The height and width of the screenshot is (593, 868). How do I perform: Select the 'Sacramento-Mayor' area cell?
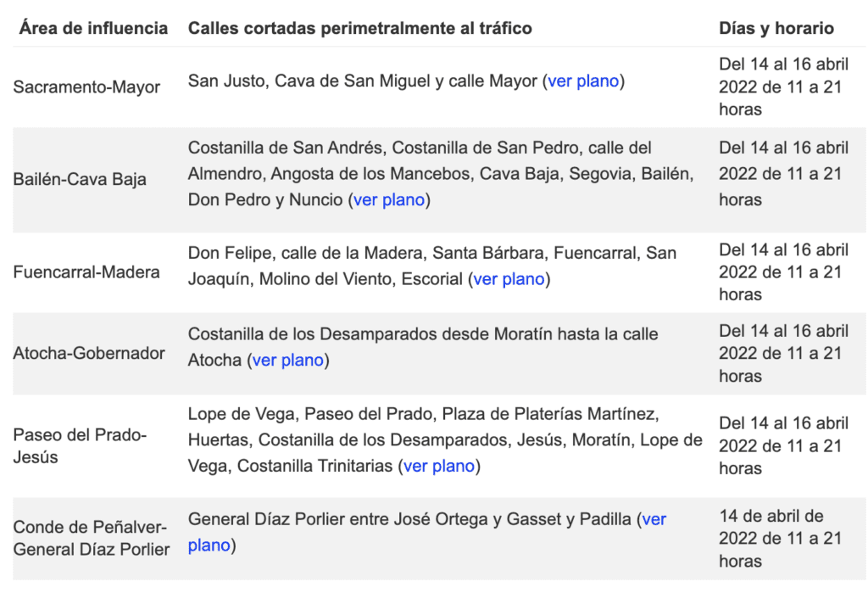[86, 87]
